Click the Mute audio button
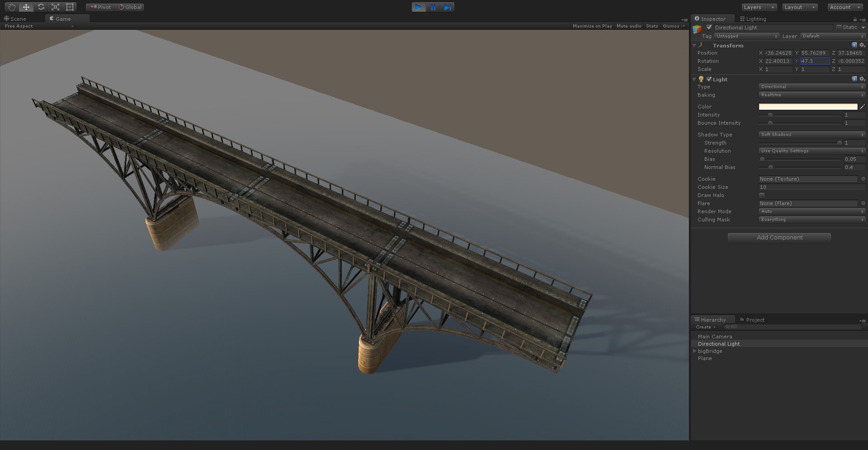The image size is (868, 450). 629,26
